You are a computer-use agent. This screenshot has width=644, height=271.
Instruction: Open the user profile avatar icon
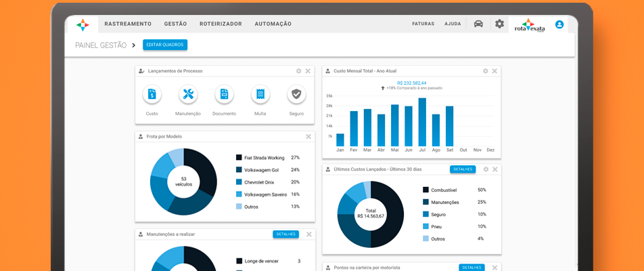click(559, 24)
